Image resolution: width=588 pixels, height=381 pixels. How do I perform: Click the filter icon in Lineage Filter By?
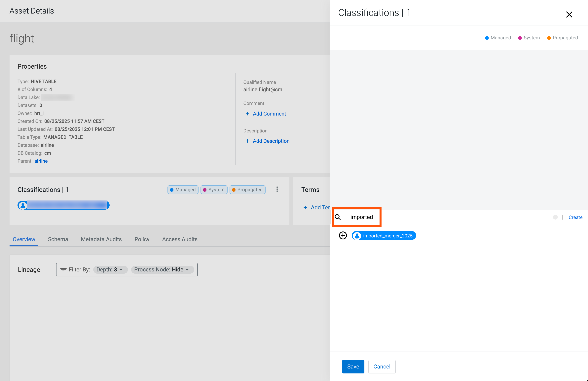pyautogui.click(x=63, y=270)
